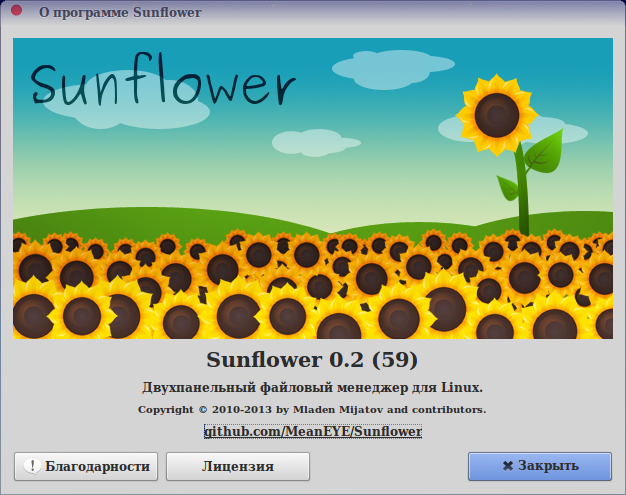This screenshot has height=495, width=626.
Task: Open the Благодарности credits button
Action: tap(86, 466)
